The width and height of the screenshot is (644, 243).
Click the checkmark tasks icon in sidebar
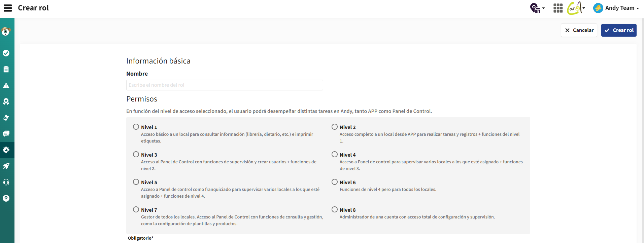click(x=6, y=53)
